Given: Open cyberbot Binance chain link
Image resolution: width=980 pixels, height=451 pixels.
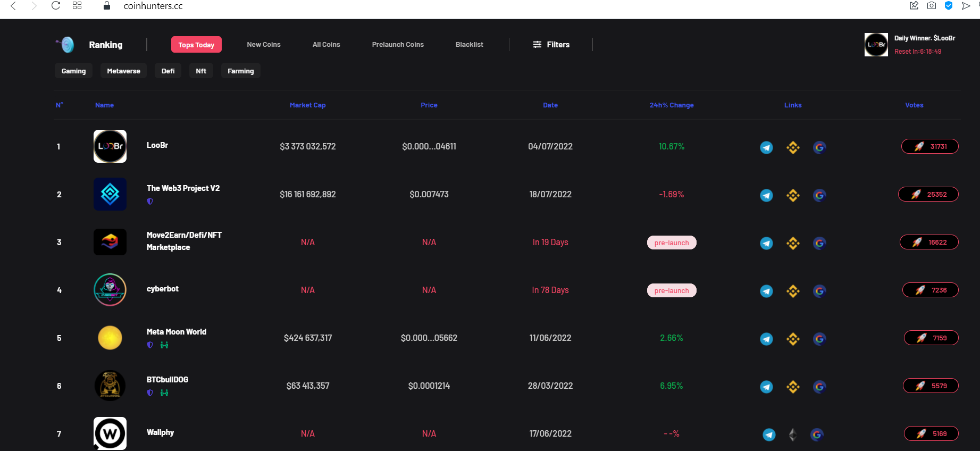Looking at the screenshot, I should click(793, 291).
